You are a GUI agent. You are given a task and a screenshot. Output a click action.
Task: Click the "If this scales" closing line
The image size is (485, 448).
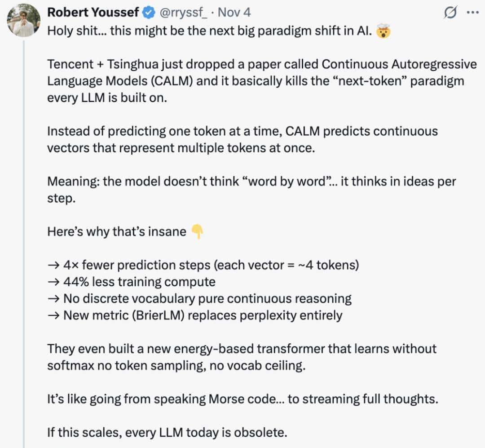(x=167, y=433)
